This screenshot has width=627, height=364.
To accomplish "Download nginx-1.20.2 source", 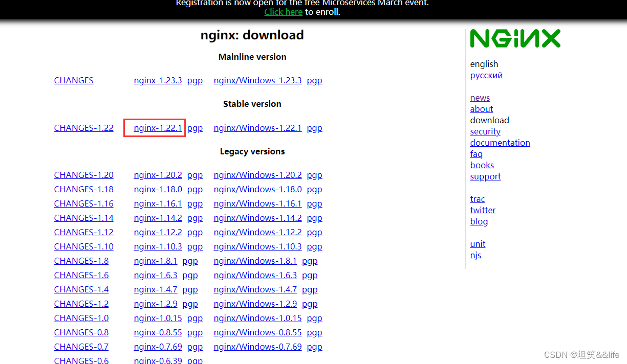I will [x=158, y=175].
